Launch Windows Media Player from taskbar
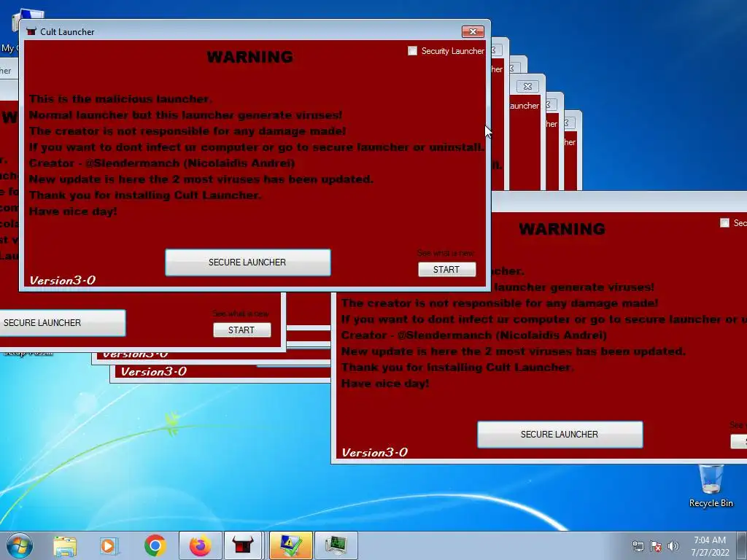 [x=109, y=545]
